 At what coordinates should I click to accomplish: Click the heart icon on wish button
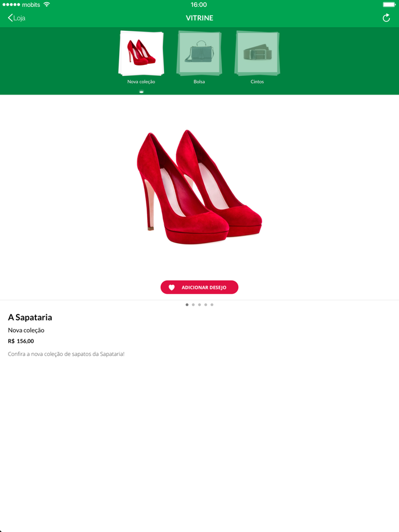click(x=172, y=288)
